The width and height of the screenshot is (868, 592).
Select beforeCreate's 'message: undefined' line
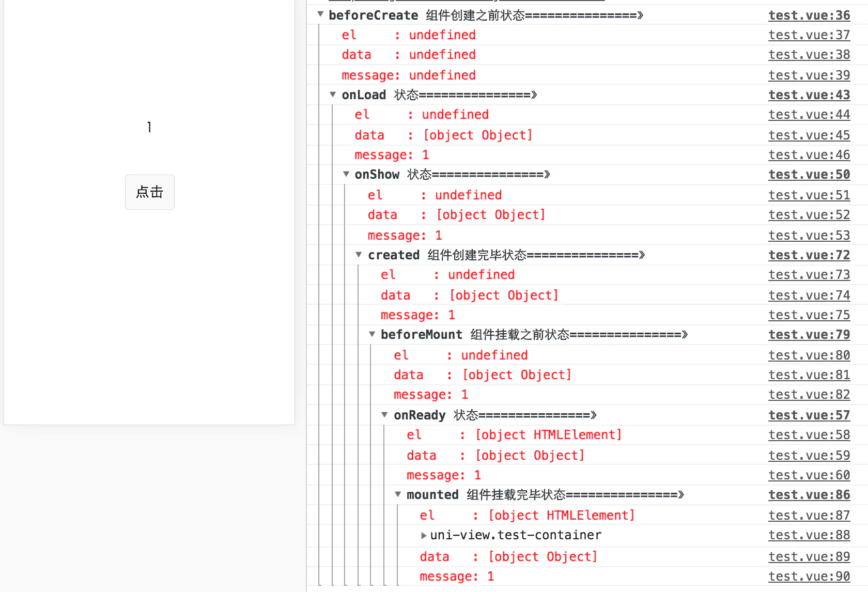pos(409,75)
